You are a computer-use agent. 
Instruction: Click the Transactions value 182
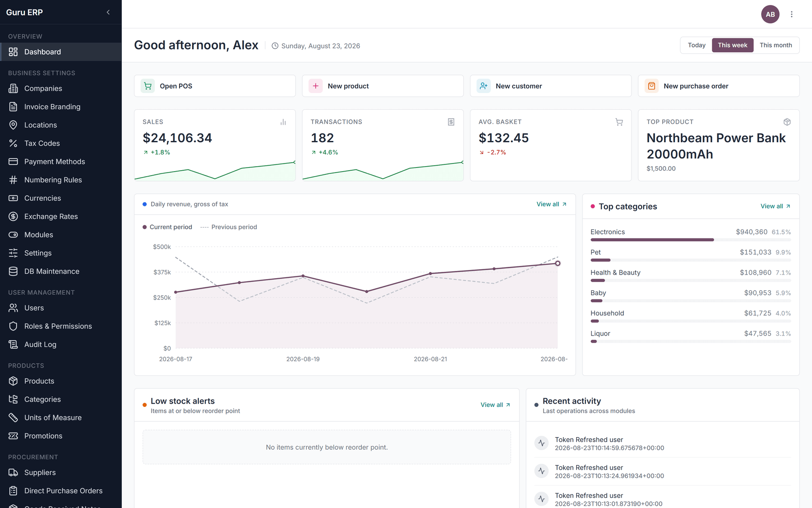[322, 138]
